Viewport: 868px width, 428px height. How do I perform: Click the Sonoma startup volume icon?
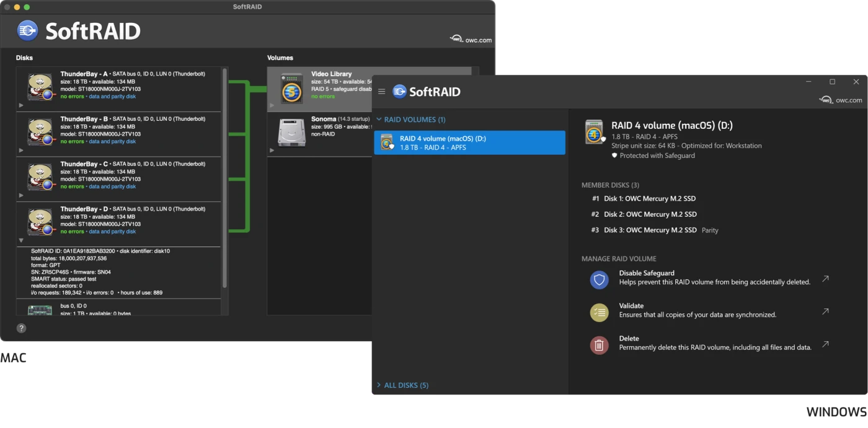[291, 132]
